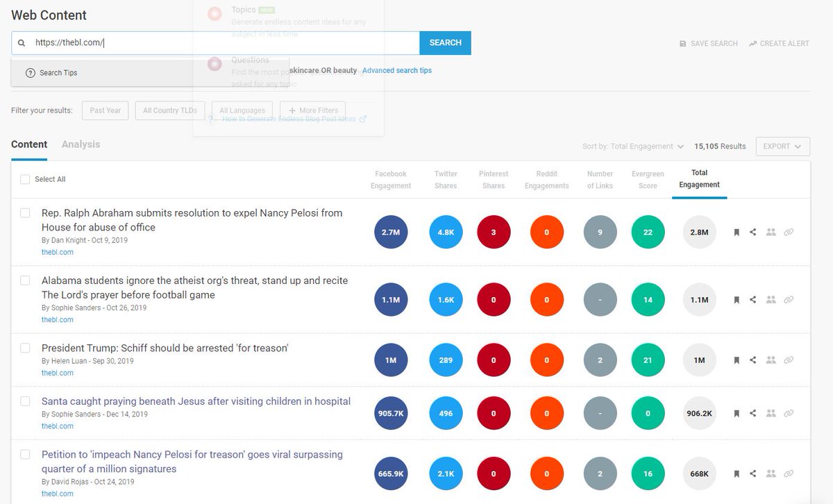Open the All Languages filter
Screen dimensions: 833x504
(x=242, y=110)
